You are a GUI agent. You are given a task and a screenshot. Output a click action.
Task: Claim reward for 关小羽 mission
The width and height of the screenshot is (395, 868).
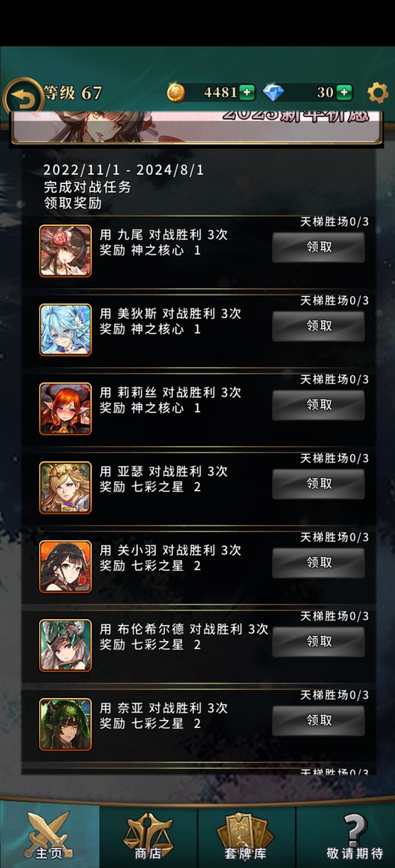319,563
